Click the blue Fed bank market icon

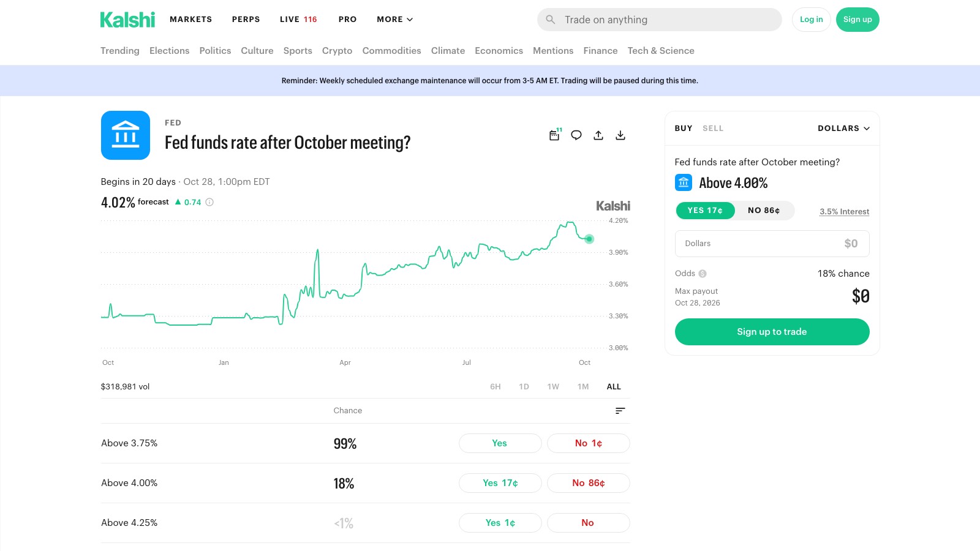126,135
